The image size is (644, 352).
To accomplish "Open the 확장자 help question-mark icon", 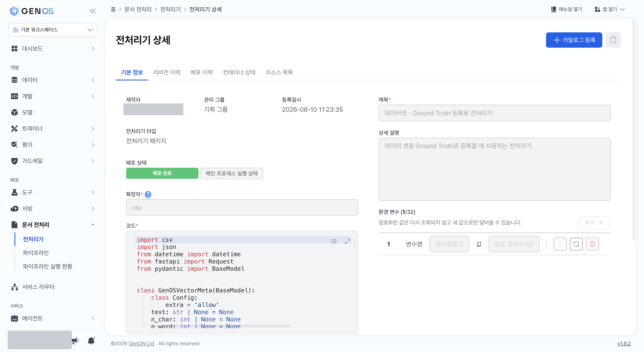I will (148, 194).
